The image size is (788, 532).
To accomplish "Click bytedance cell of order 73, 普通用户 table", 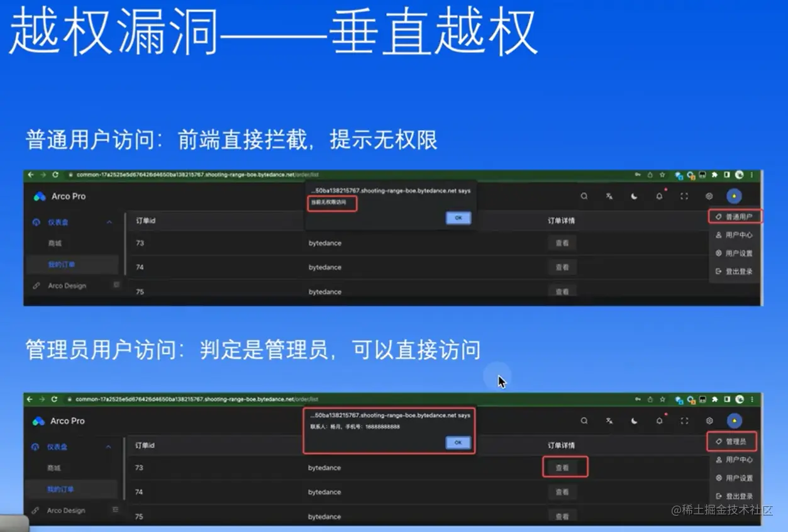I will [325, 243].
